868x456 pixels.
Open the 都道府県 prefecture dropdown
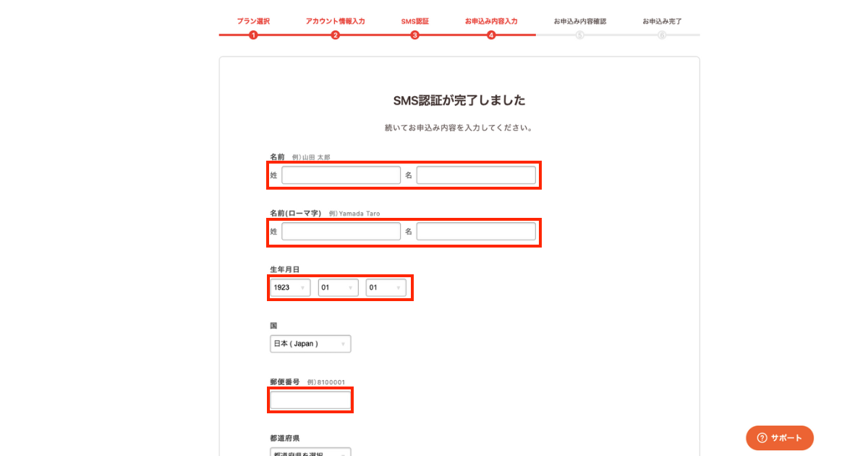coord(310,452)
